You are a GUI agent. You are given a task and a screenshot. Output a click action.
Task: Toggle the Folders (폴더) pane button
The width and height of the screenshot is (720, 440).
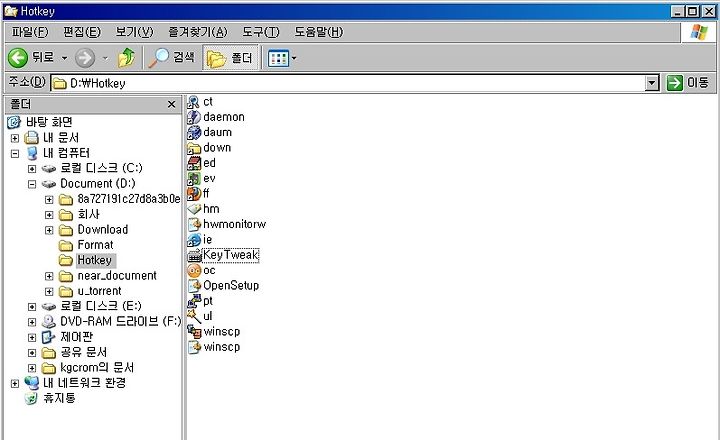[230, 58]
